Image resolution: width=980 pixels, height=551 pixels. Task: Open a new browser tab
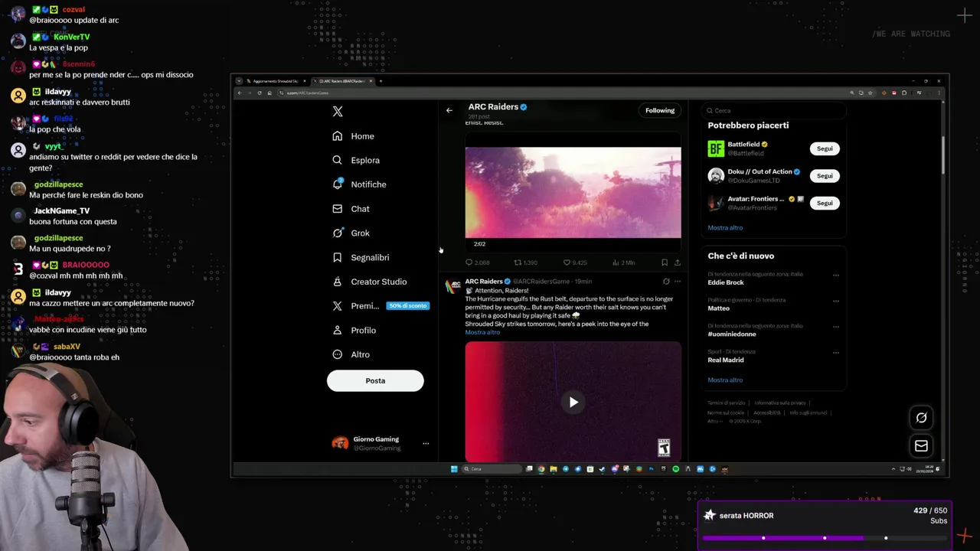pos(381,81)
